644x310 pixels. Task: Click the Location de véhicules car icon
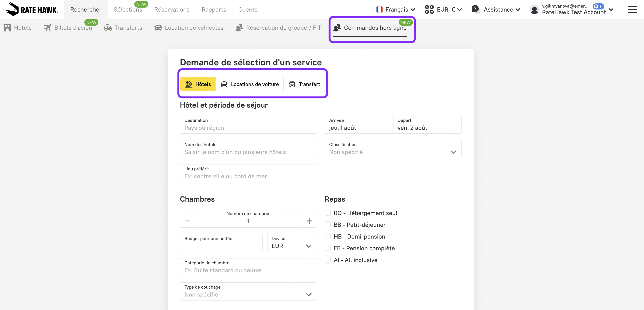[x=158, y=27]
